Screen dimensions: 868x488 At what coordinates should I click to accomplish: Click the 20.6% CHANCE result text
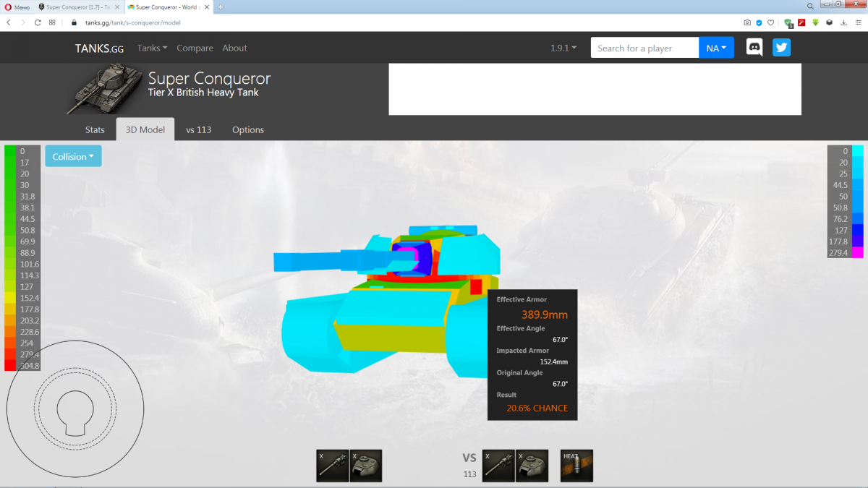[x=537, y=408]
